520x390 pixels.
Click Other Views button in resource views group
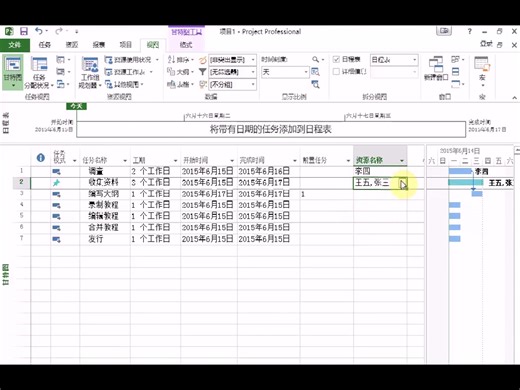point(124,85)
